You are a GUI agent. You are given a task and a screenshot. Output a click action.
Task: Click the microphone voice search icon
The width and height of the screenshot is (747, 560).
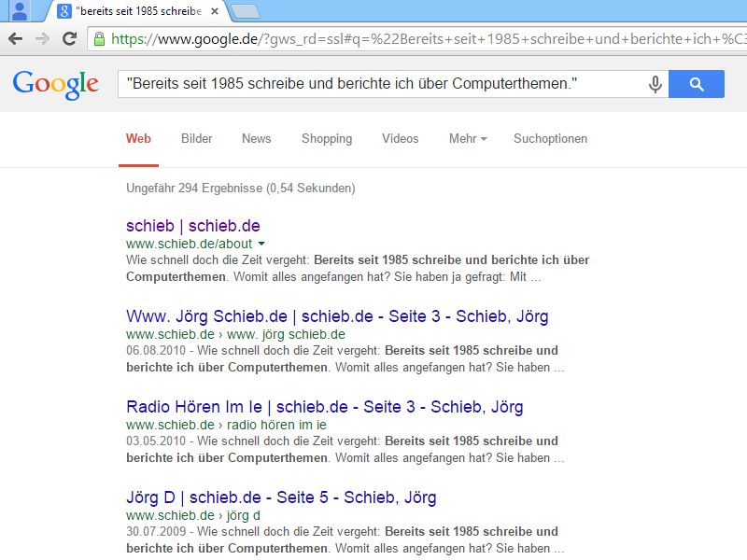coord(655,84)
